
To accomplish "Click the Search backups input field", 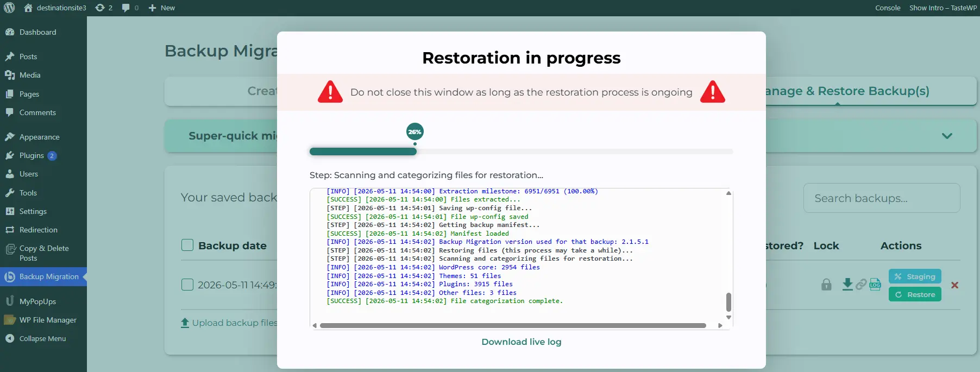I will tap(882, 198).
